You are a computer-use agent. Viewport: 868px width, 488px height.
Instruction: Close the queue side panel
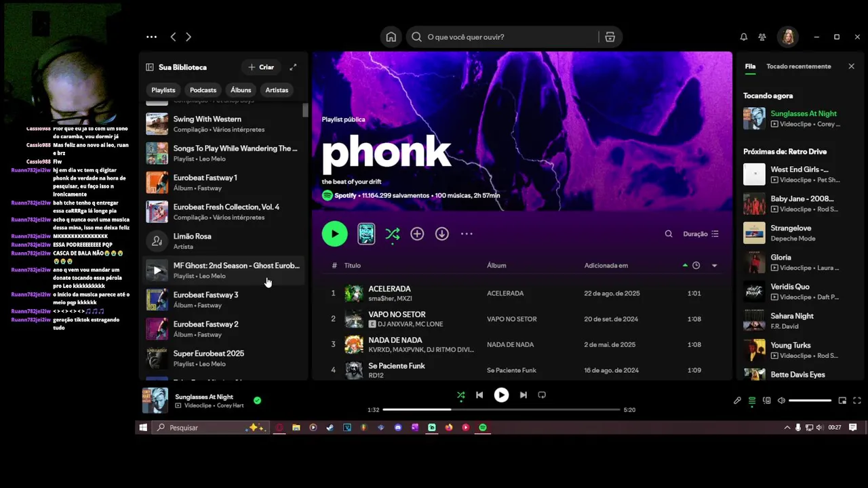[851, 66]
